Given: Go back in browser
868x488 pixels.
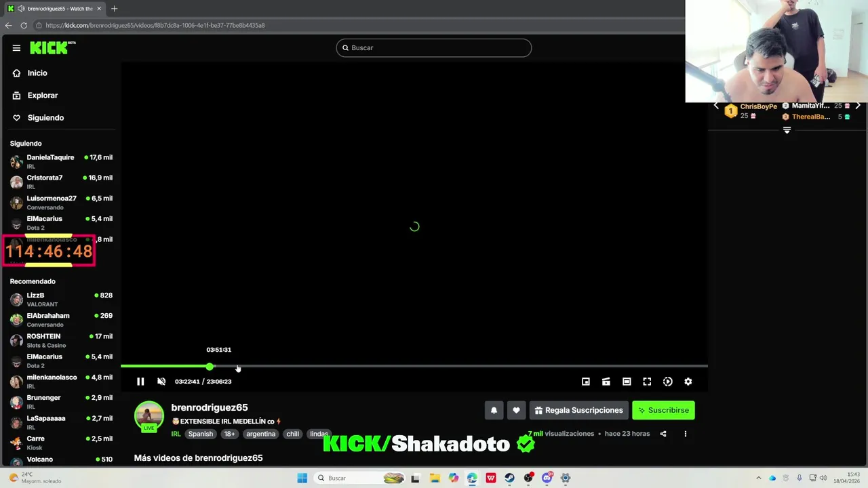Looking at the screenshot, I should click(8, 25).
